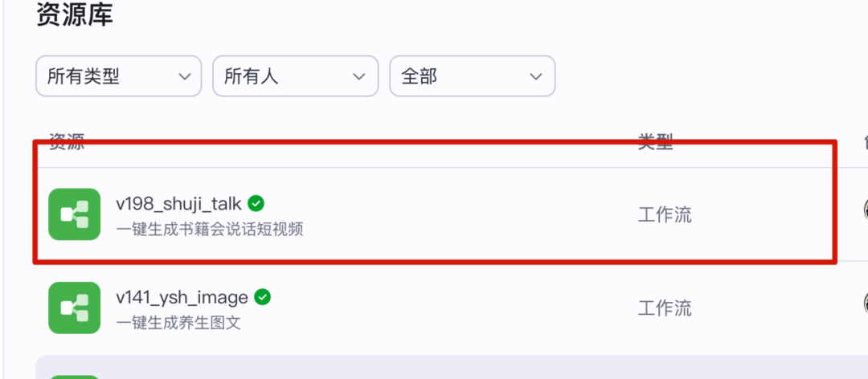Open the 所有类型 type filter dropdown
This screenshot has width=868, height=379.
click(118, 76)
